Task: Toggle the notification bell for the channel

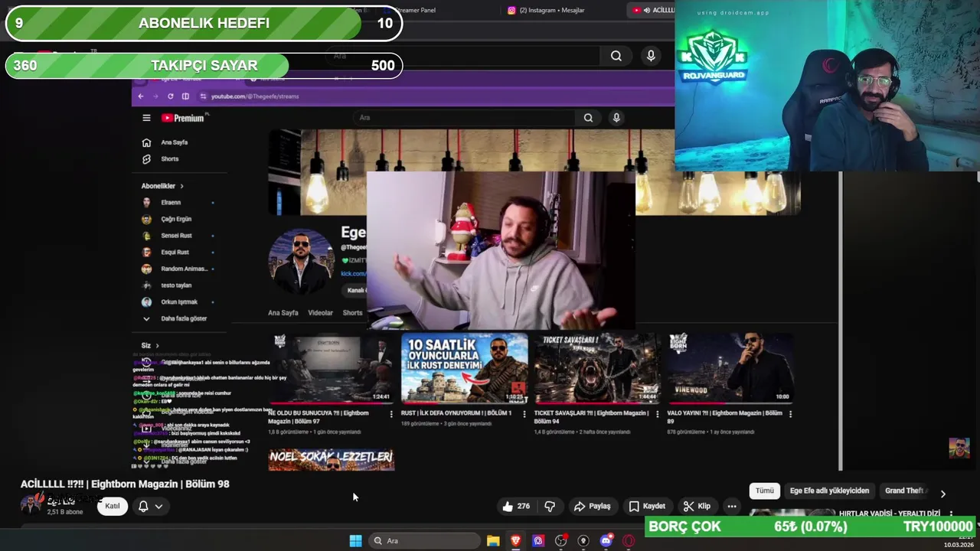Action: (x=143, y=506)
